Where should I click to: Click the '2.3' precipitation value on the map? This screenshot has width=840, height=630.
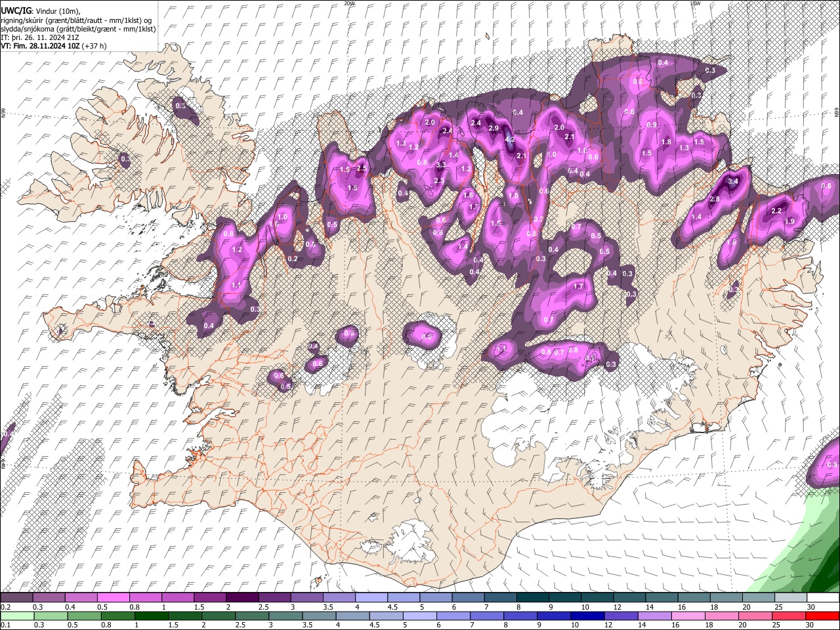[x=439, y=181]
